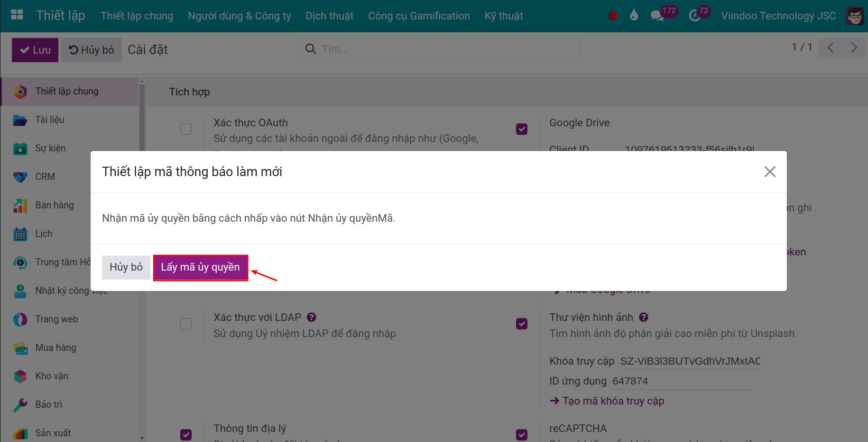Click help icon next to Xác thực với LDAP
Viewport: 868px width, 442px height.
(312, 317)
